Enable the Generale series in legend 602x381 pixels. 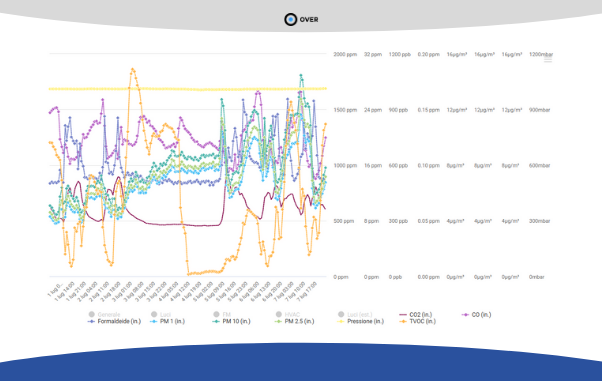click(x=104, y=314)
